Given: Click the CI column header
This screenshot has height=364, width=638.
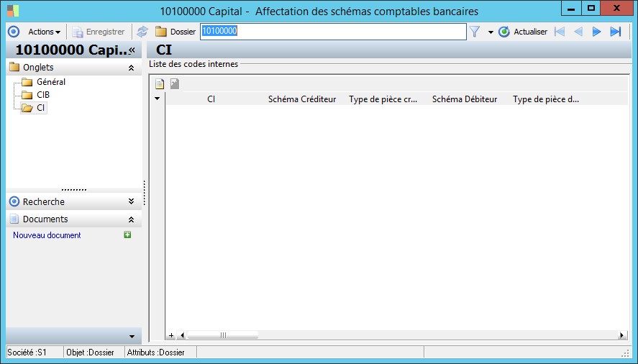Looking at the screenshot, I should pyautogui.click(x=211, y=99).
